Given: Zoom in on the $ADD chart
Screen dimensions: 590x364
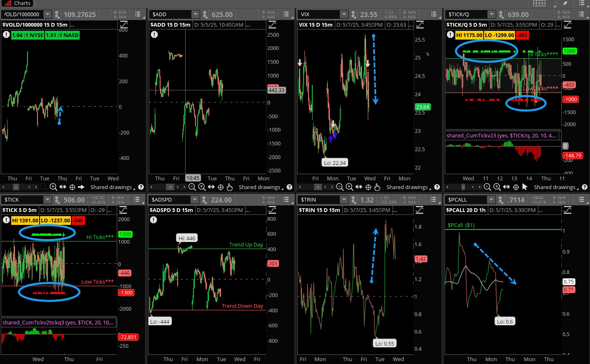Looking at the screenshot, I should [202, 187].
